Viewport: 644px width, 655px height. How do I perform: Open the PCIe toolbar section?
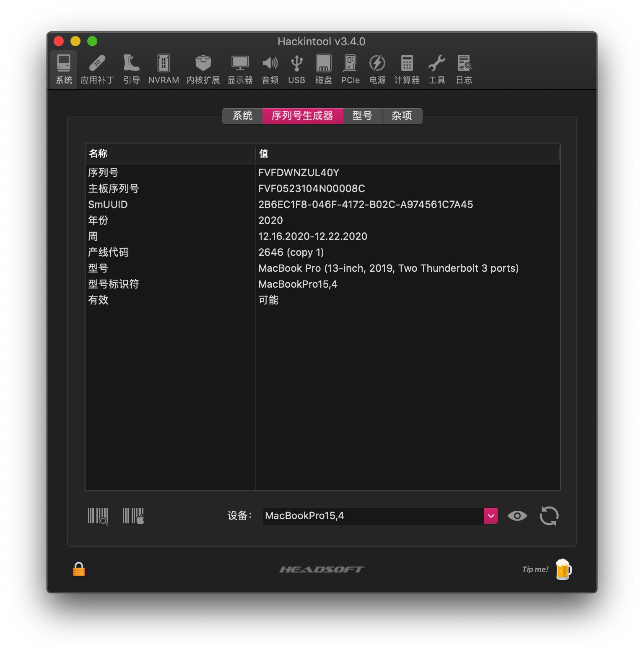coord(351,70)
